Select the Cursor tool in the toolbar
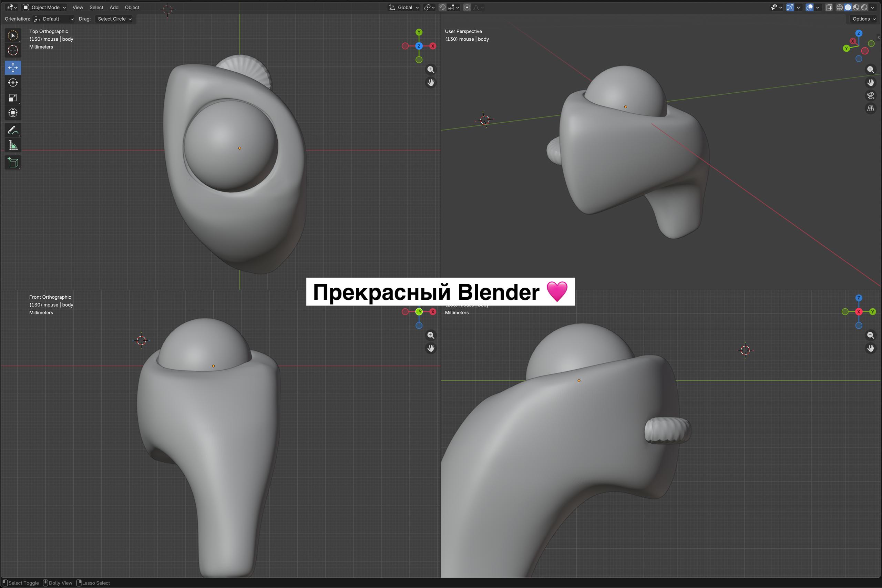This screenshot has width=882, height=588. click(x=13, y=50)
